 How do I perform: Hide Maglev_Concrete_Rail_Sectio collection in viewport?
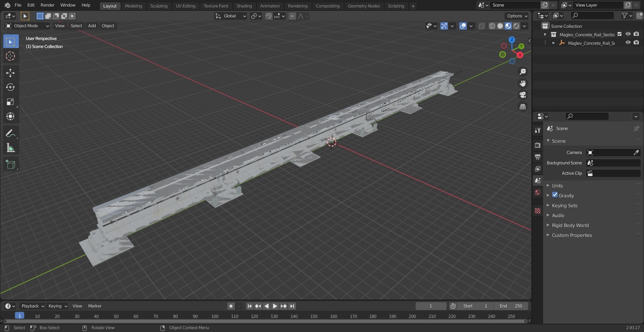pyautogui.click(x=628, y=34)
